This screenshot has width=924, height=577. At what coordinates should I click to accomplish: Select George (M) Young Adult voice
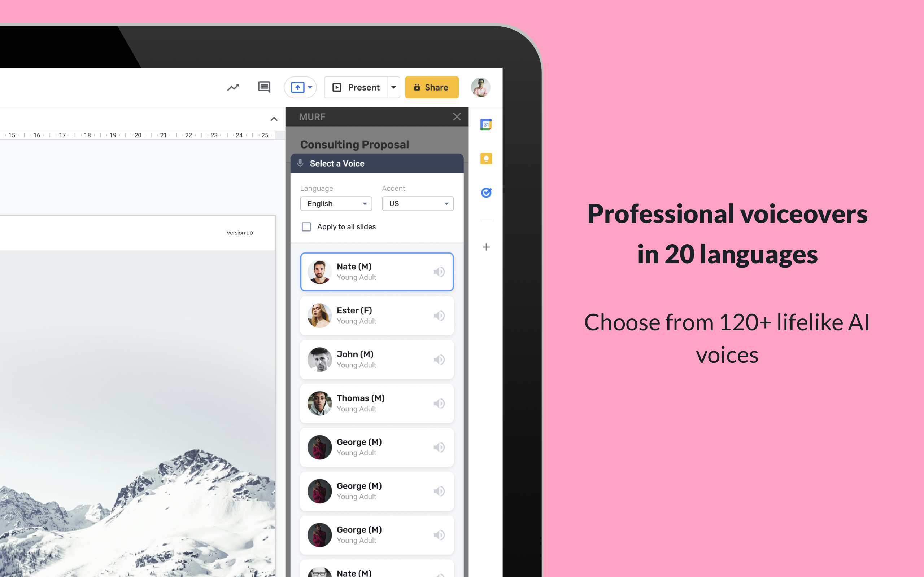point(376,447)
